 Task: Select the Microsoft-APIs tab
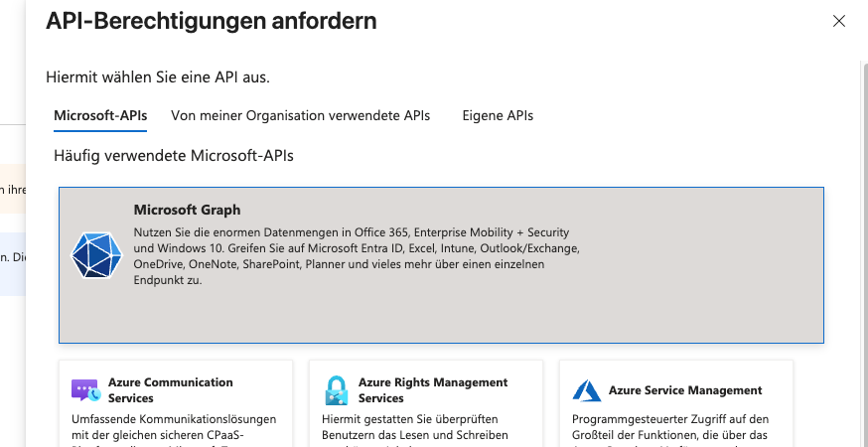[x=100, y=115]
